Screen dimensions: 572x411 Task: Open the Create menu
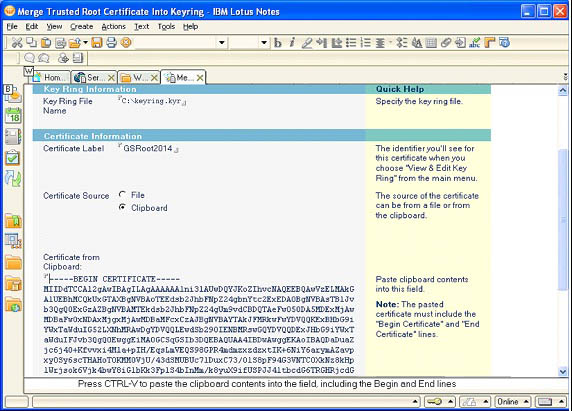pyautogui.click(x=82, y=27)
